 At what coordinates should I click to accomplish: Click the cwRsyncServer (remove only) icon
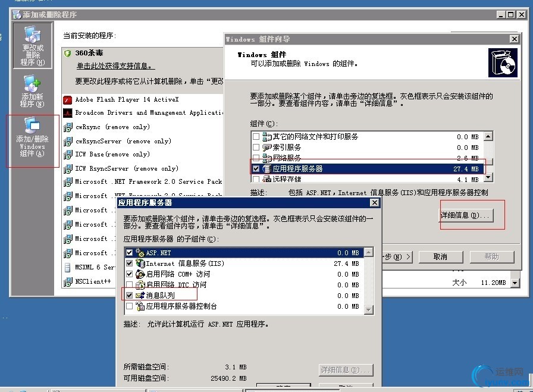68,141
